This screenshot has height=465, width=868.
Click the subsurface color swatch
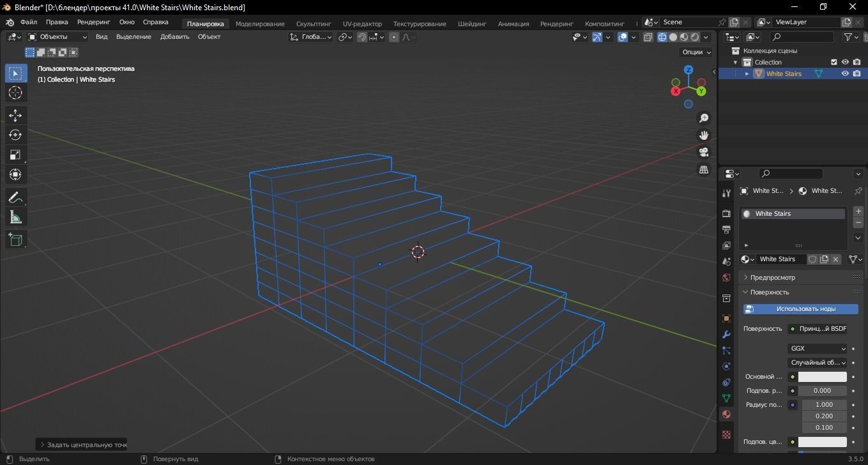[x=822, y=442]
